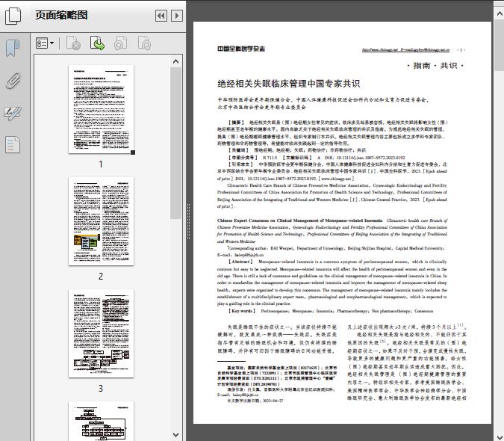The height and width of the screenshot is (441, 504).
Task: Open the page thumbnails panel icon
Action: pyautogui.click(x=13, y=16)
